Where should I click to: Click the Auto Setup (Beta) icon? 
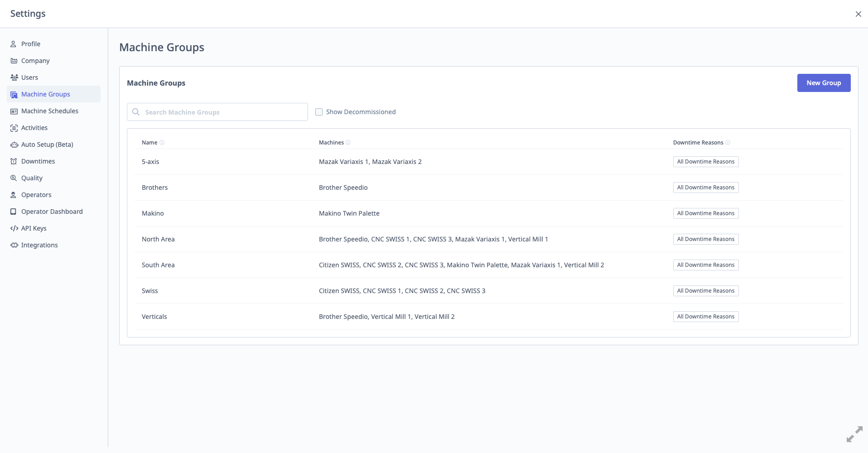tap(14, 144)
